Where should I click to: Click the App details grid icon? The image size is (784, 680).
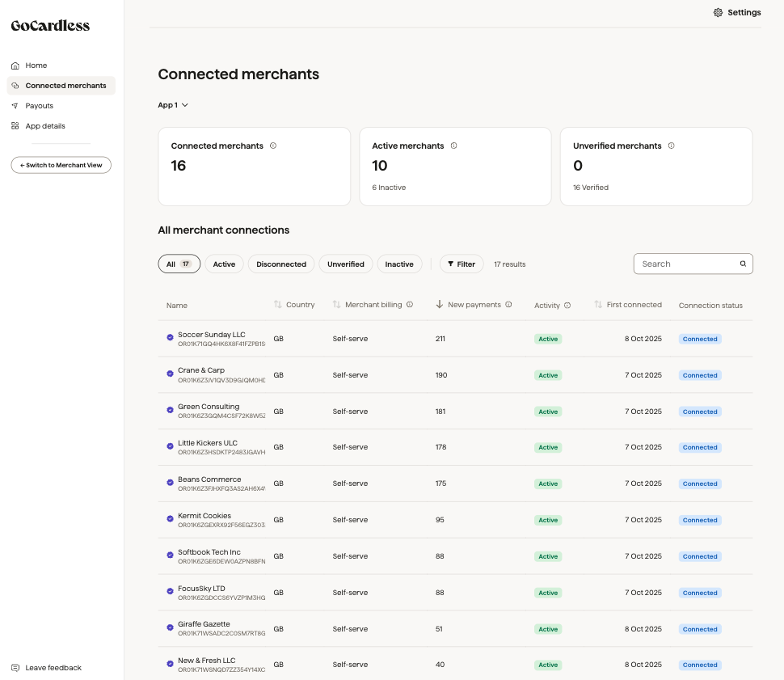tap(15, 126)
